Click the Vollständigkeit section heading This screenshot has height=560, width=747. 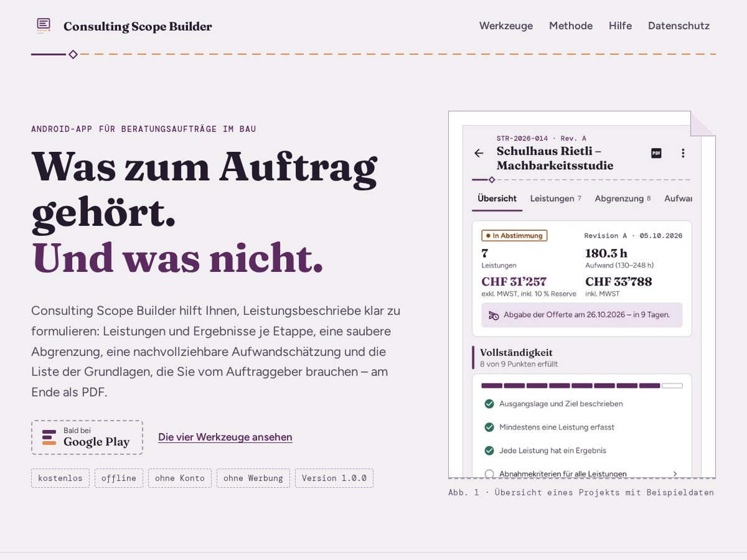pyautogui.click(x=517, y=353)
